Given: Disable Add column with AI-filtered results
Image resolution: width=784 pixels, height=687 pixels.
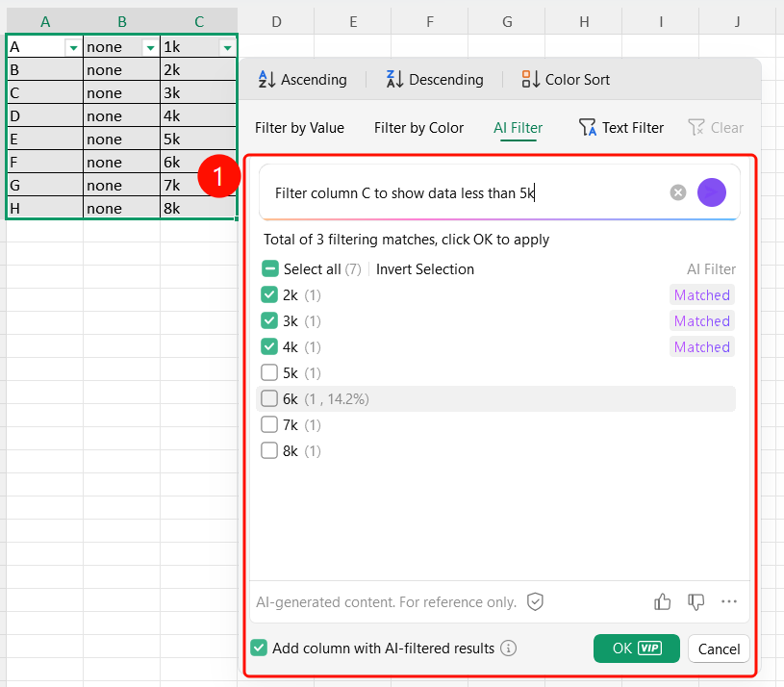Looking at the screenshot, I should [x=259, y=648].
